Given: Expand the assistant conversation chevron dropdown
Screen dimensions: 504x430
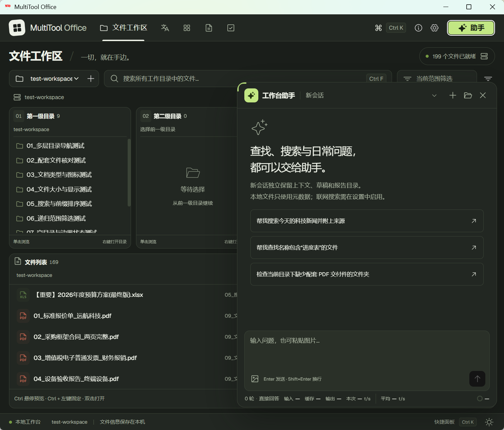Looking at the screenshot, I should (x=434, y=95).
